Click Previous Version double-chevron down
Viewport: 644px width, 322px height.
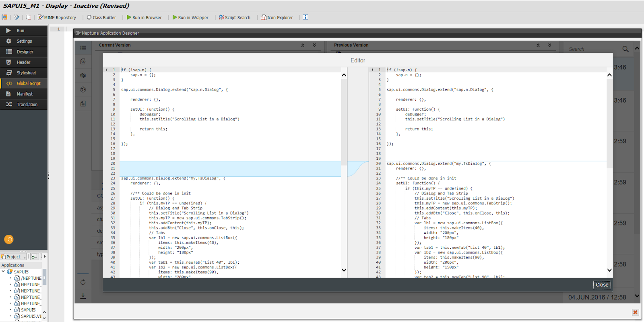pos(550,45)
